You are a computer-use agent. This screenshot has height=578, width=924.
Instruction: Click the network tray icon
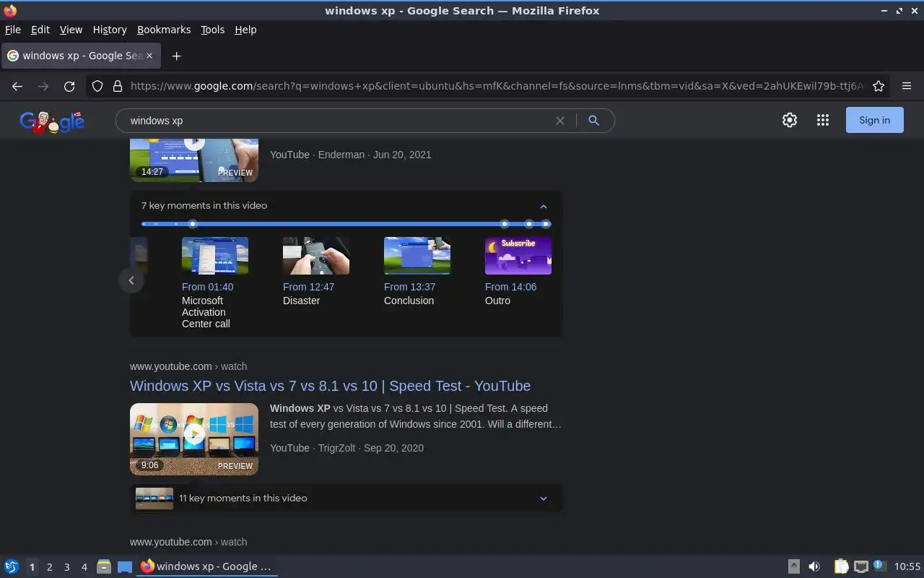pyautogui.click(x=860, y=566)
